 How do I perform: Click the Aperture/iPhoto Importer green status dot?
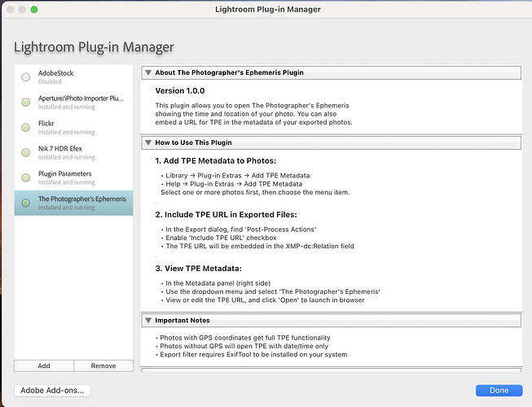point(26,103)
